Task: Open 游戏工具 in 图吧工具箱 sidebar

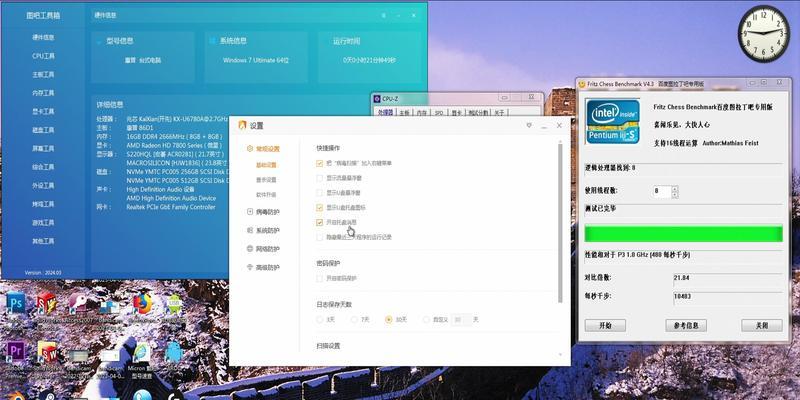Action: pos(43,222)
